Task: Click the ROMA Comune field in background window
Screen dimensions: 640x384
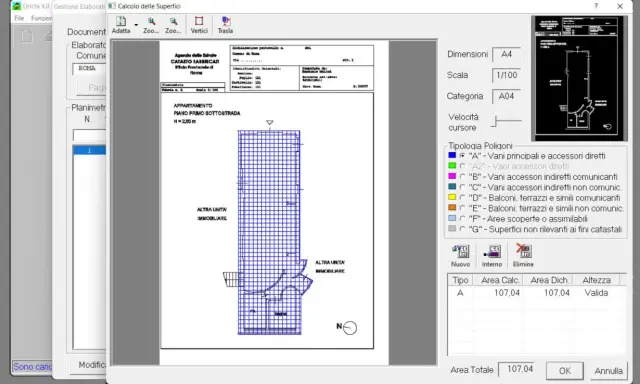Action: [x=89, y=69]
